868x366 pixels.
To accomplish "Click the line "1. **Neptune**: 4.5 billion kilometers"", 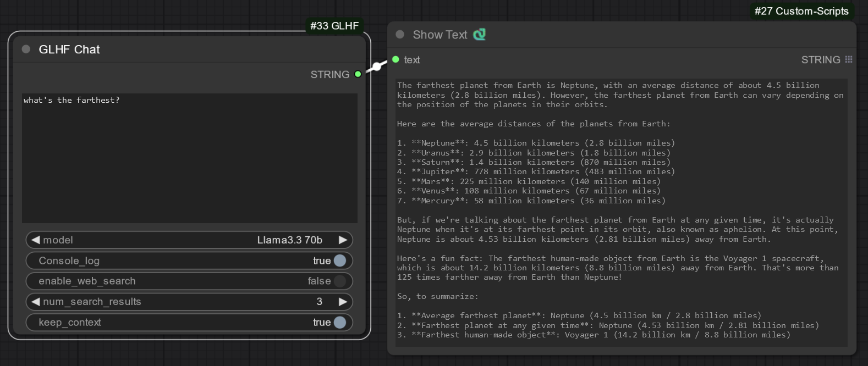I will tap(536, 143).
